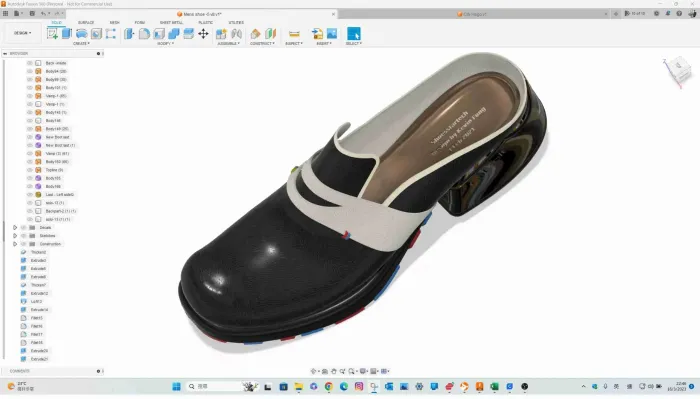This screenshot has height=399, width=700.
Task: Expand the Construction folder
Action: 15,244
